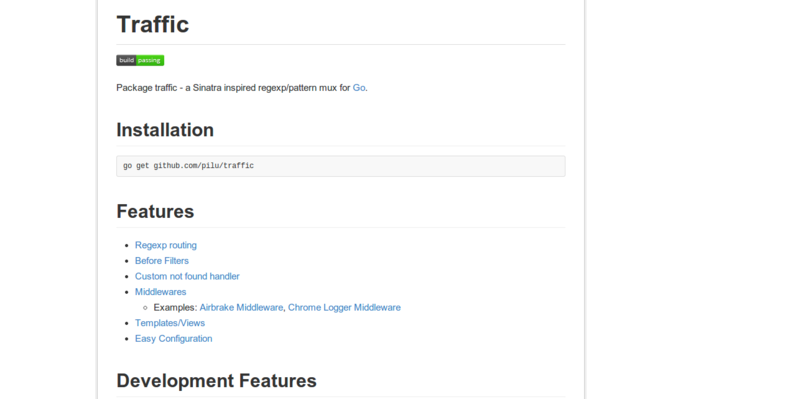Click the Examples label in the sublist
Image resolution: width=800 pixels, height=399 pixels.
[x=175, y=308]
